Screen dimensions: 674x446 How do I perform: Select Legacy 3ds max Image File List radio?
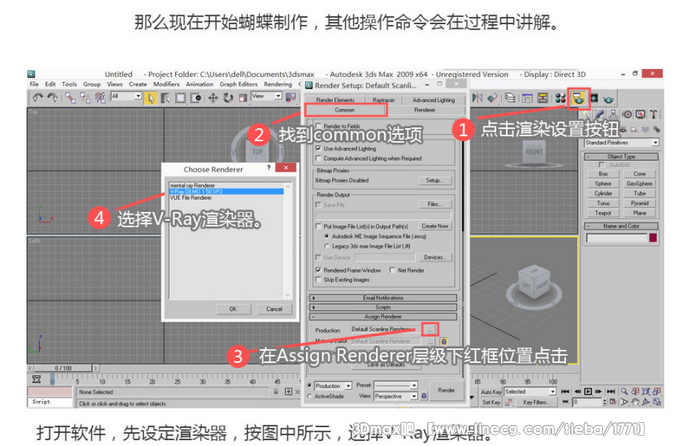pos(327,246)
